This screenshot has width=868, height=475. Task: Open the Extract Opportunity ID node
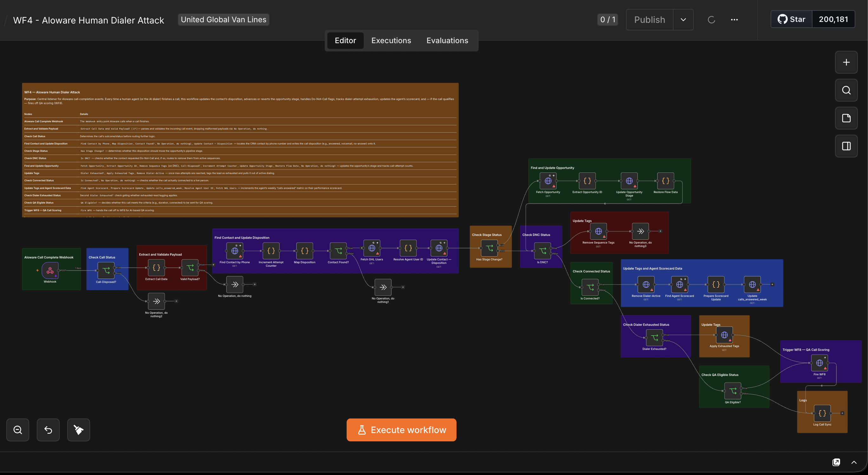(x=587, y=181)
